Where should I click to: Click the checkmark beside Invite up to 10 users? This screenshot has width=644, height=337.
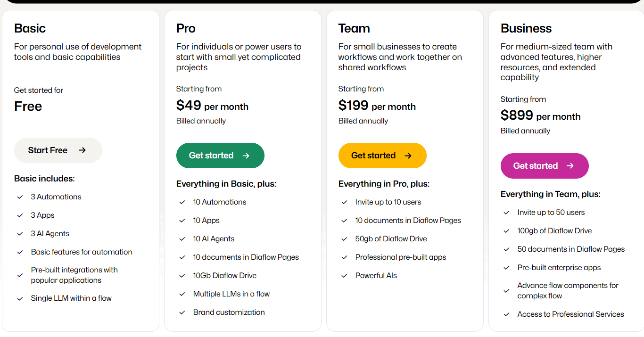tap(344, 202)
